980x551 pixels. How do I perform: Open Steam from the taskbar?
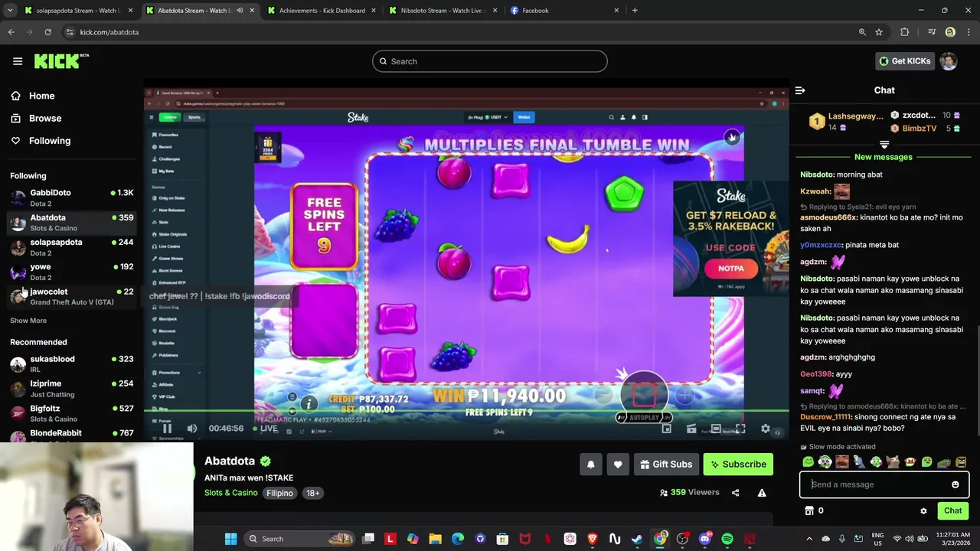[637, 539]
